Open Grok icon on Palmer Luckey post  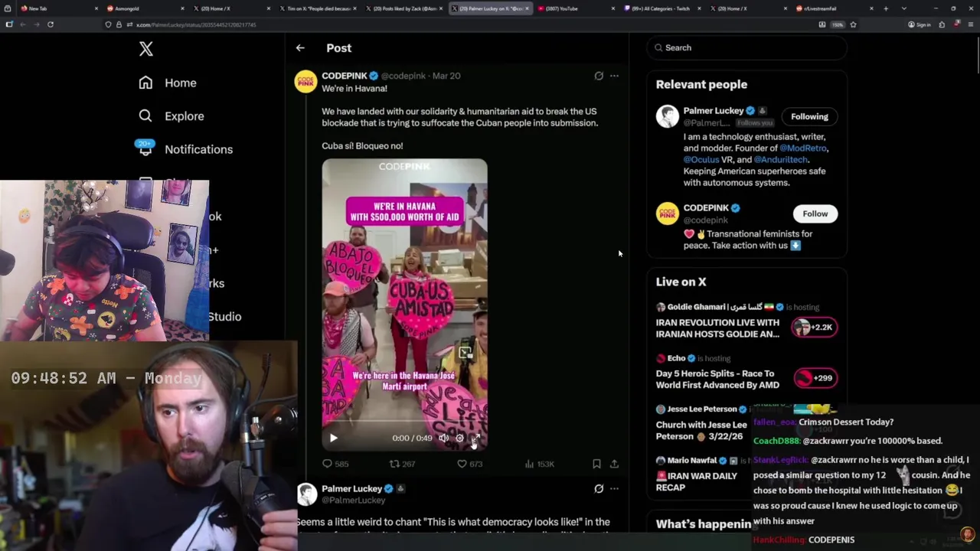(599, 488)
